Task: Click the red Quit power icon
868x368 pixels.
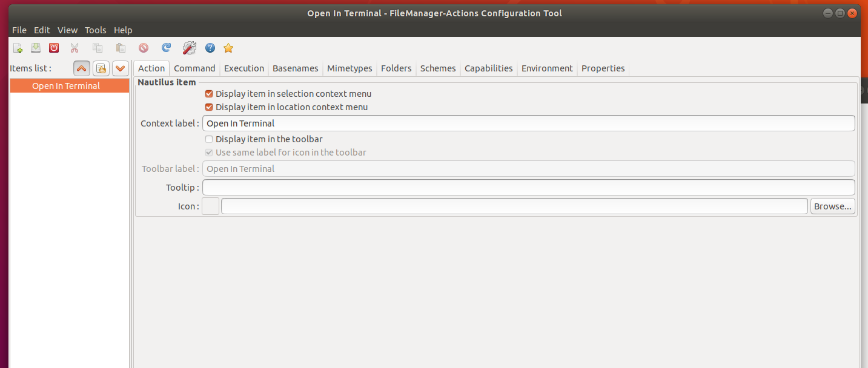Action: [54, 48]
